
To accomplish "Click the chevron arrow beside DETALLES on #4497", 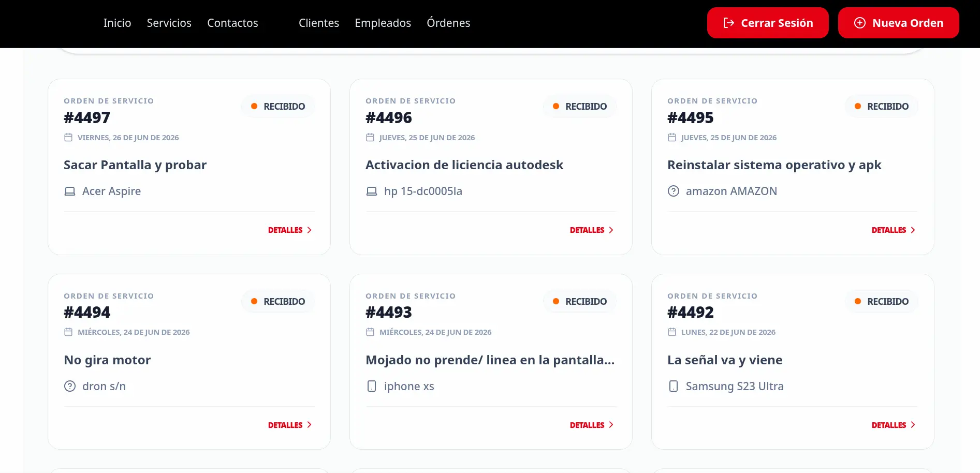I will (x=309, y=230).
